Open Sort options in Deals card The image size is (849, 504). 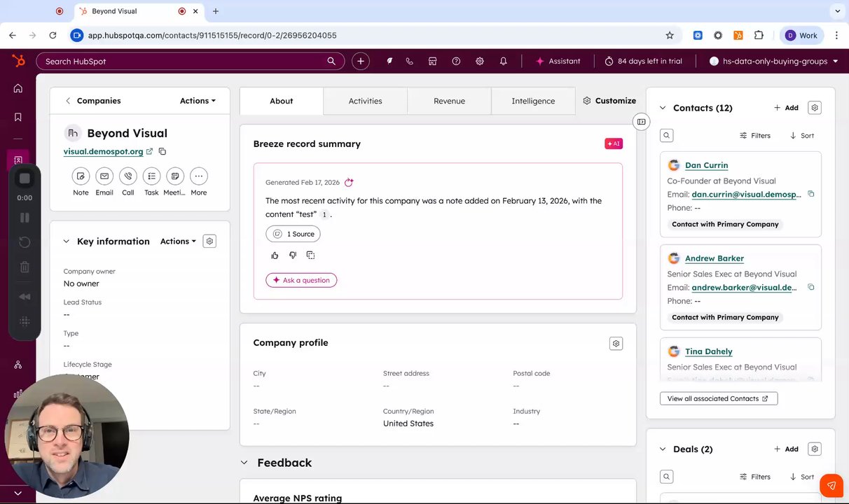[802, 477]
